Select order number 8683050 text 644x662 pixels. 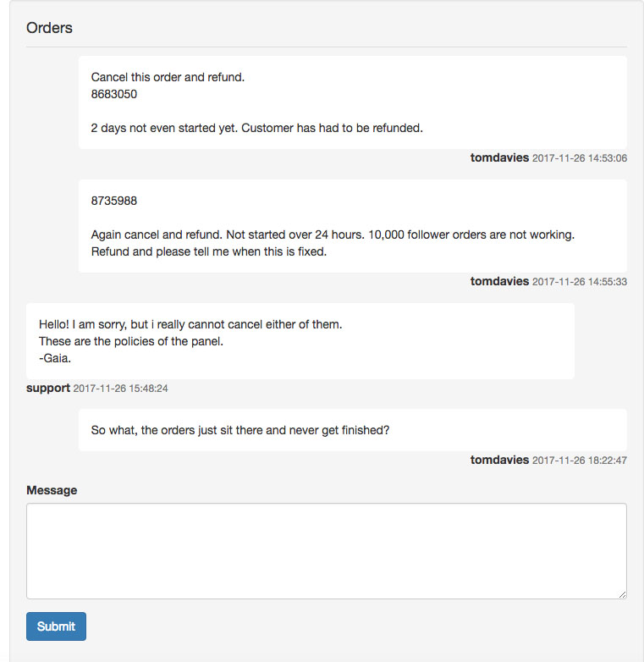(x=114, y=94)
